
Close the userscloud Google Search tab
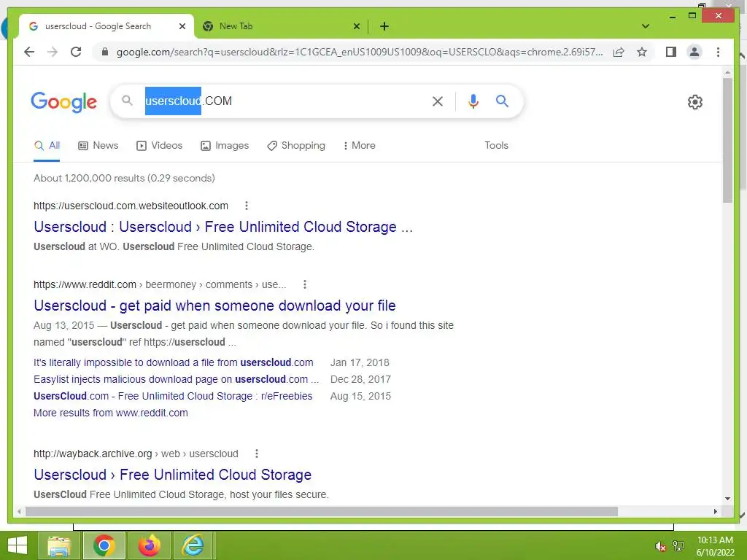point(182,27)
